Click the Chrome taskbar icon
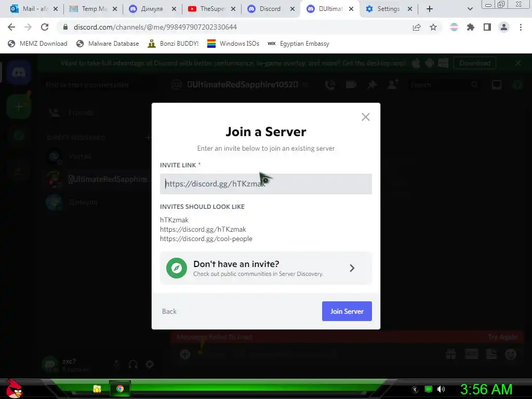This screenshot has height=399, width=532. coord(120,389)
